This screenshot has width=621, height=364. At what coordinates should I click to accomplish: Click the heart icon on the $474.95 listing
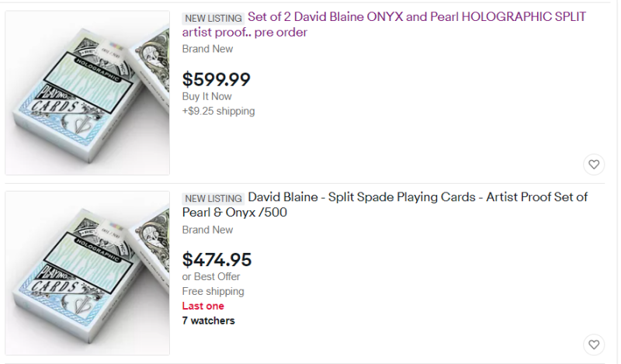pos(594,345)
